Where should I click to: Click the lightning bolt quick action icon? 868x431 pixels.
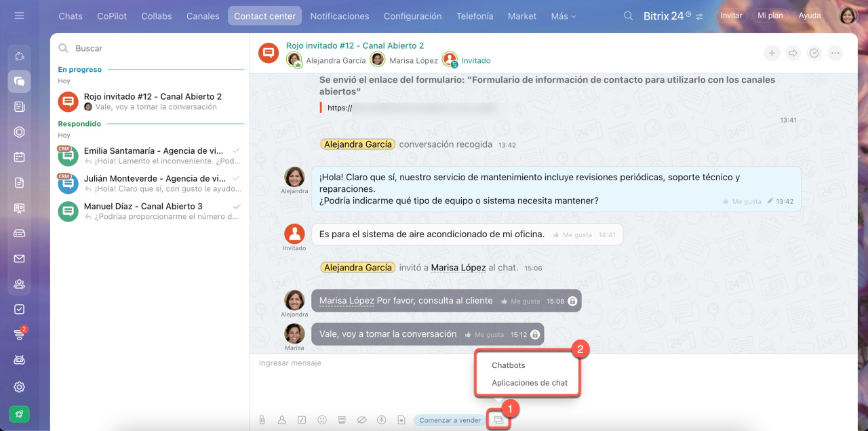(382, 420)
